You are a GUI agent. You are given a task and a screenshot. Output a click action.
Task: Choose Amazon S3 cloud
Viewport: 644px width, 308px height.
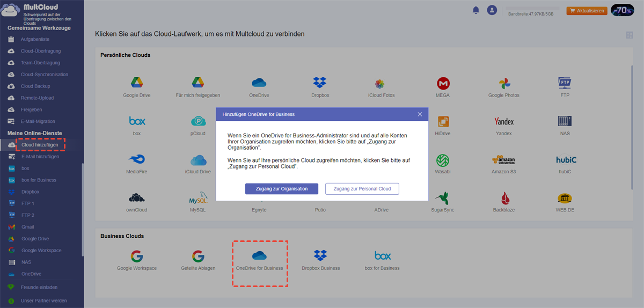[x=504, y=164]
